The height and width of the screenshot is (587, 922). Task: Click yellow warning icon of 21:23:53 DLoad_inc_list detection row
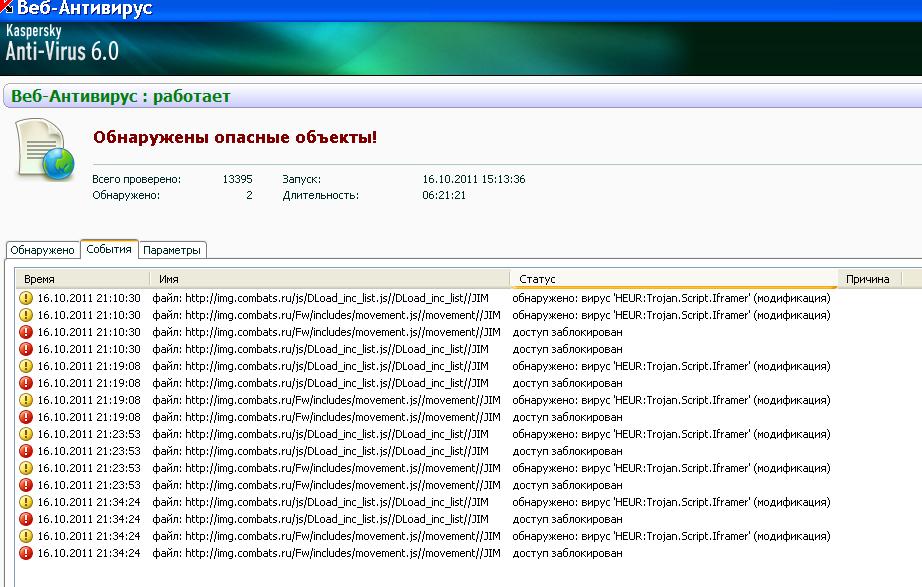coord(26,435)
